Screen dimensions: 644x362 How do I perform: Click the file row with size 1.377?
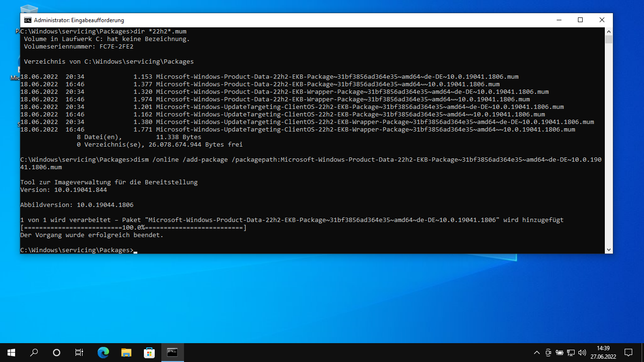(x=260, y=84)
